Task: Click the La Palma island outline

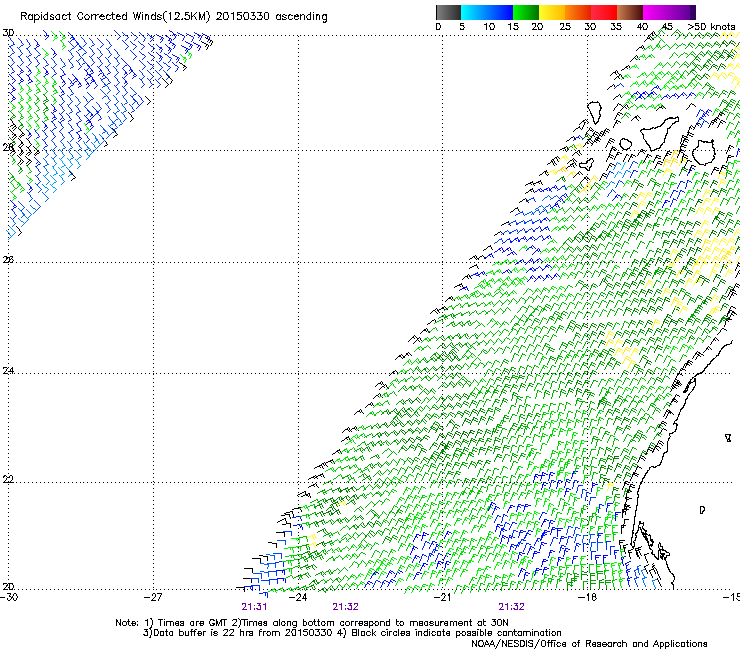Action: pyautogui.click(x=595, y=113)
